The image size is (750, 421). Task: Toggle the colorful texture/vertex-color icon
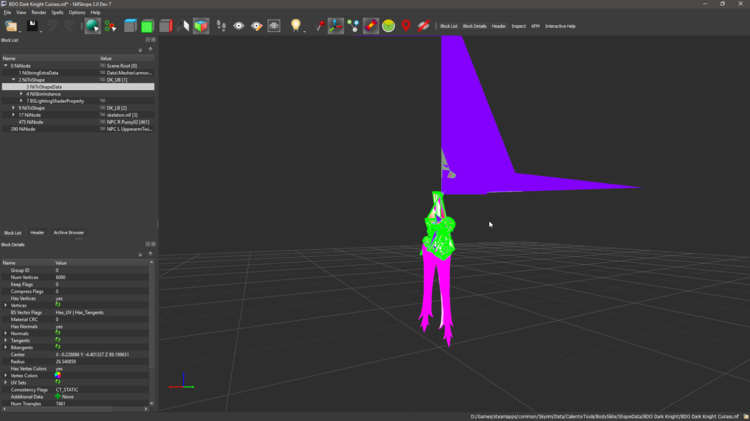(371, 26)
